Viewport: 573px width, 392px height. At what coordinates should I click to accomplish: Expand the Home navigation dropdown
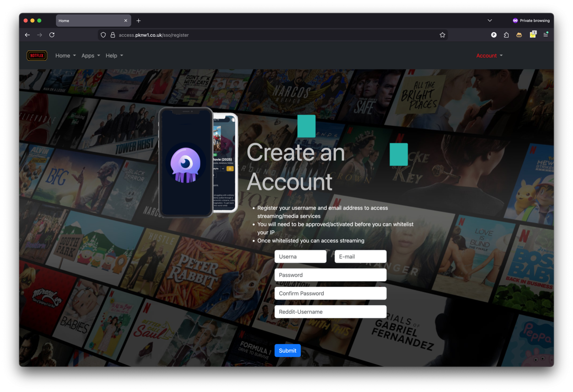(65, 56)
